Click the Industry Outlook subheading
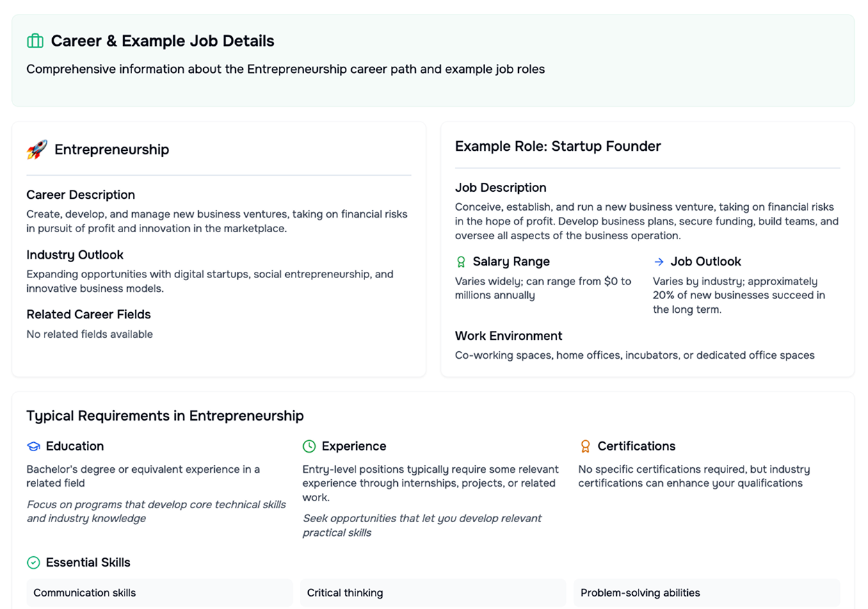868x609 pixels. coord(75,254)
